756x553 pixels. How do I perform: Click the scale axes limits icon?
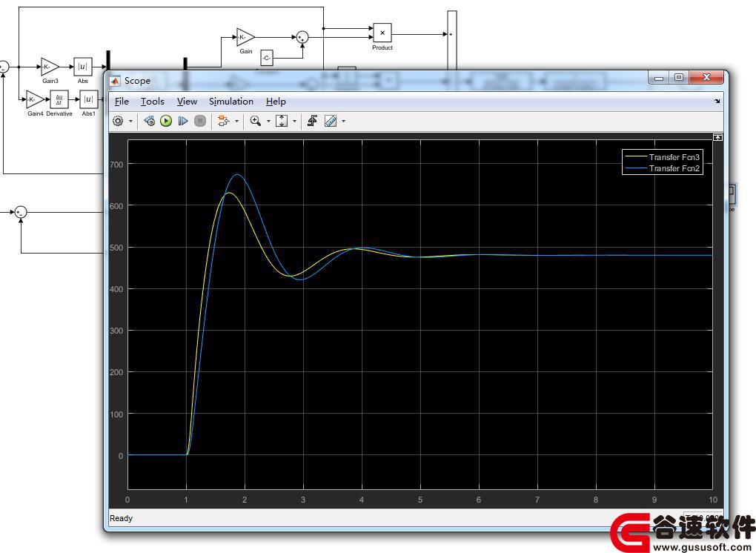click(x=282, y=121)
